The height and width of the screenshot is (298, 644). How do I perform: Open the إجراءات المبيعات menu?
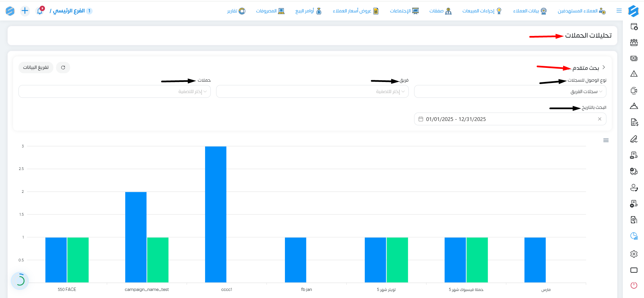tap(482, 11)
